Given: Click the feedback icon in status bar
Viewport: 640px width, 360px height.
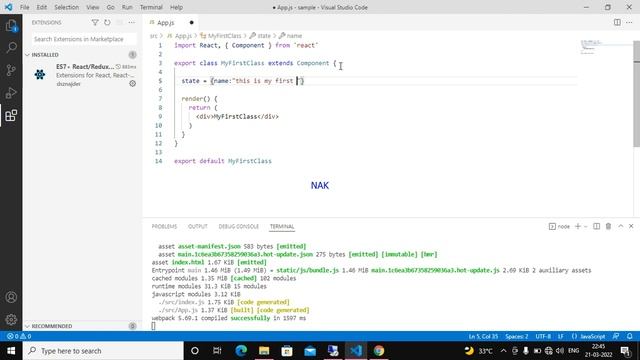Looking at the screenshot, I should pyautogui.click(x=616, y=336).
